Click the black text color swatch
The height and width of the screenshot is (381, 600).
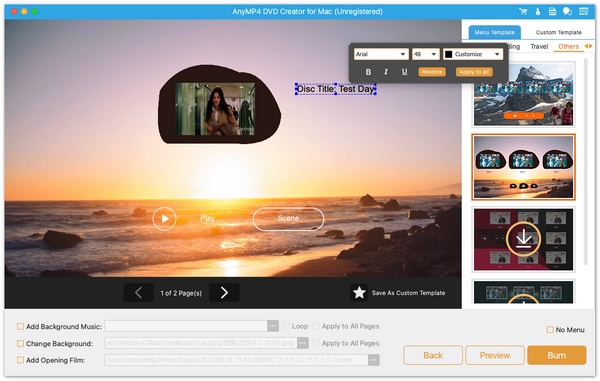(448, 54)
